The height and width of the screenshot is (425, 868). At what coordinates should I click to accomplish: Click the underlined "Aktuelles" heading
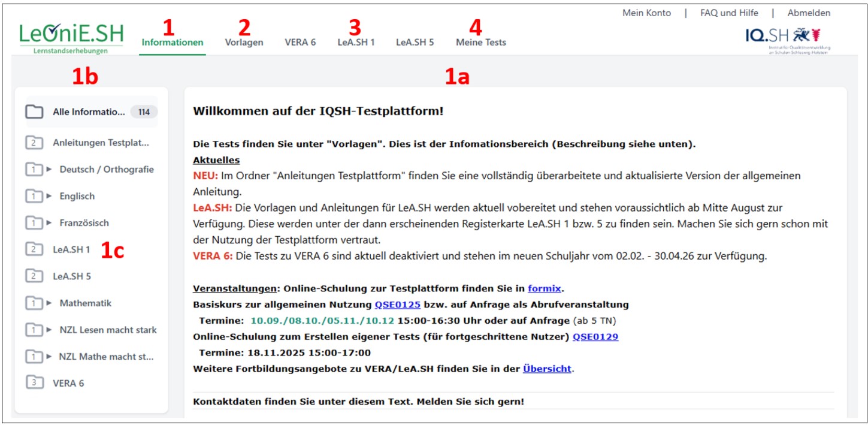[216, 161]
